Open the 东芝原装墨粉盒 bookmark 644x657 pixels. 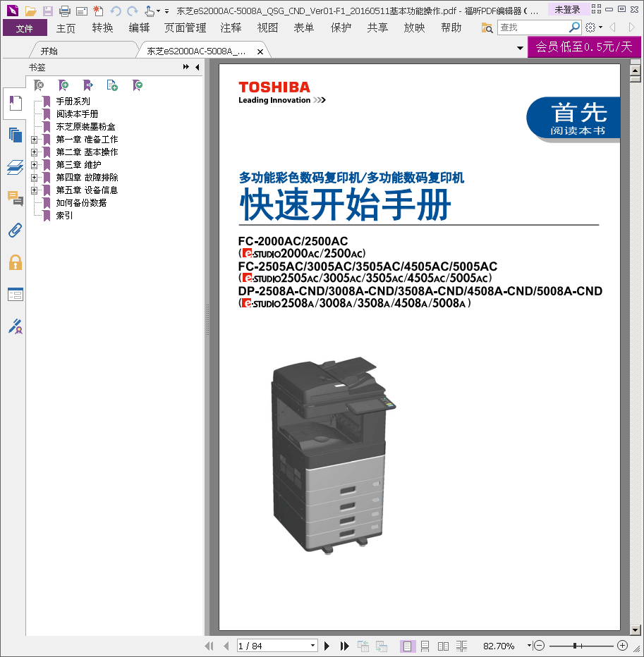pyautogui.click(x=85, y=127)
